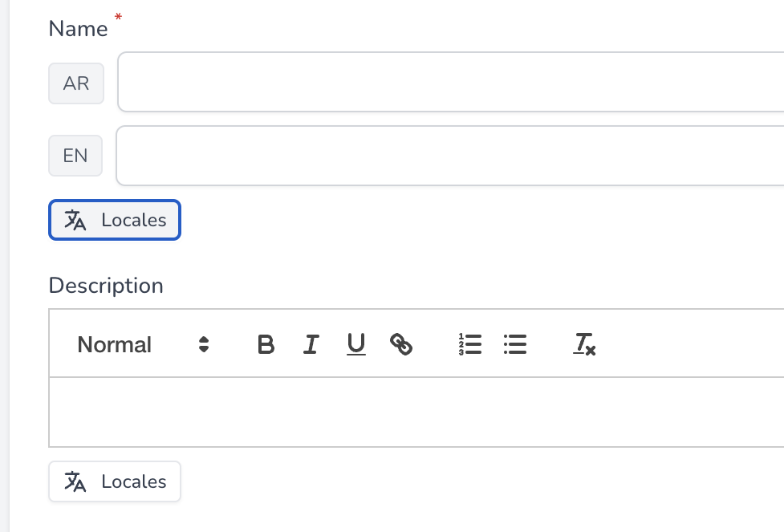Click the up-down arrows beside Normal
This screenshot has height=532, width=784.
click(x=204, y=345)
